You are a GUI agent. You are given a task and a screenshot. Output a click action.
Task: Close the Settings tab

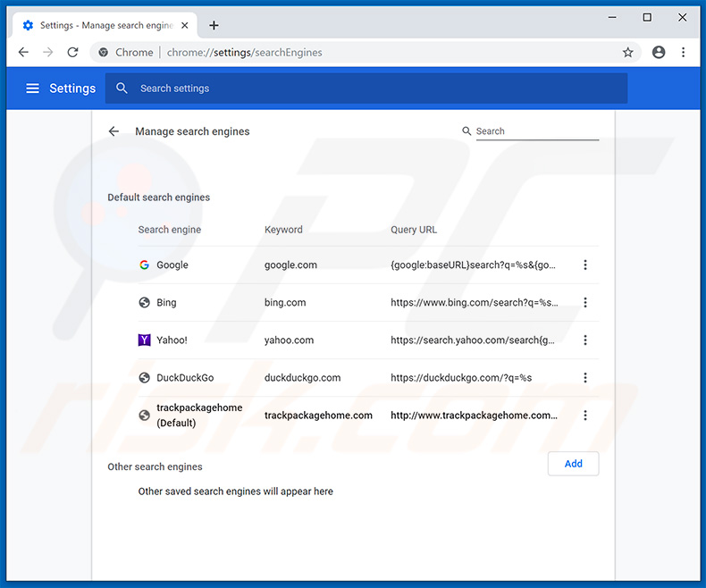click(185, 26)
